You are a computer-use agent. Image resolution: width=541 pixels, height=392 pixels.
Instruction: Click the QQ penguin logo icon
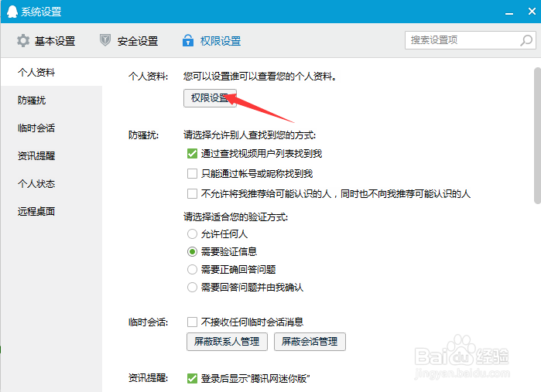[12, 12]
